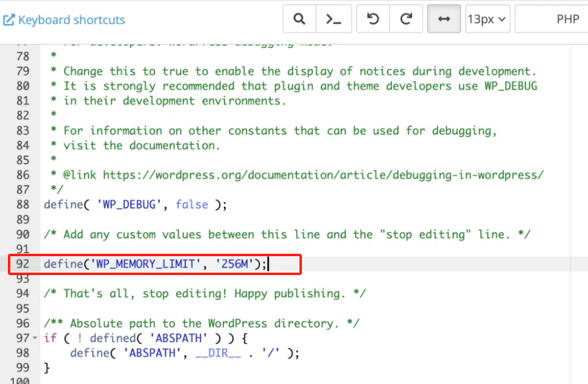
Task: Undo the last edit using the toolbar
Action: [373, 19]
